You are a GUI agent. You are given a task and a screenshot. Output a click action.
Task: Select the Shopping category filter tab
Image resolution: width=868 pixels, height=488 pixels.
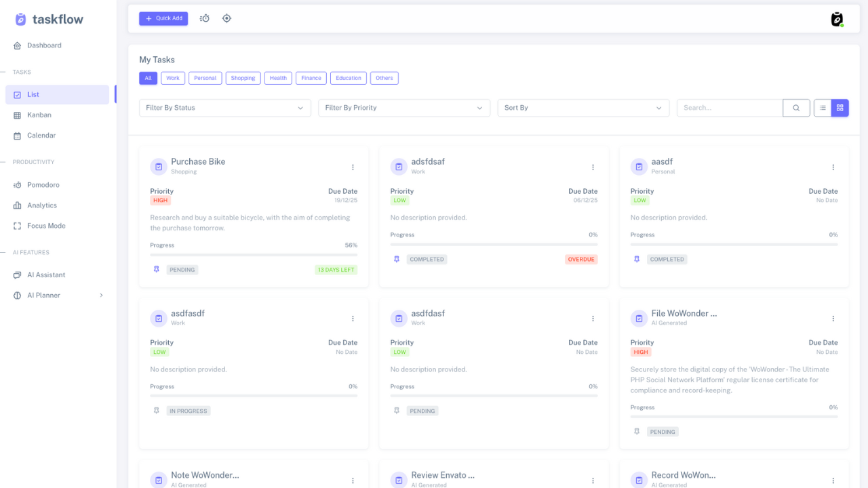coord(243,78)
